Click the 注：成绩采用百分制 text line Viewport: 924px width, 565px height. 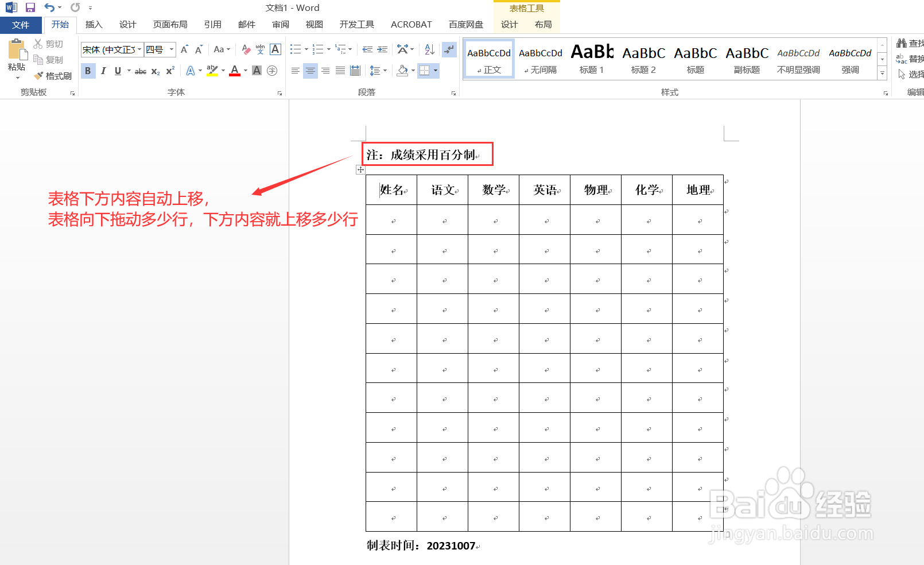[x=422, y=155]
